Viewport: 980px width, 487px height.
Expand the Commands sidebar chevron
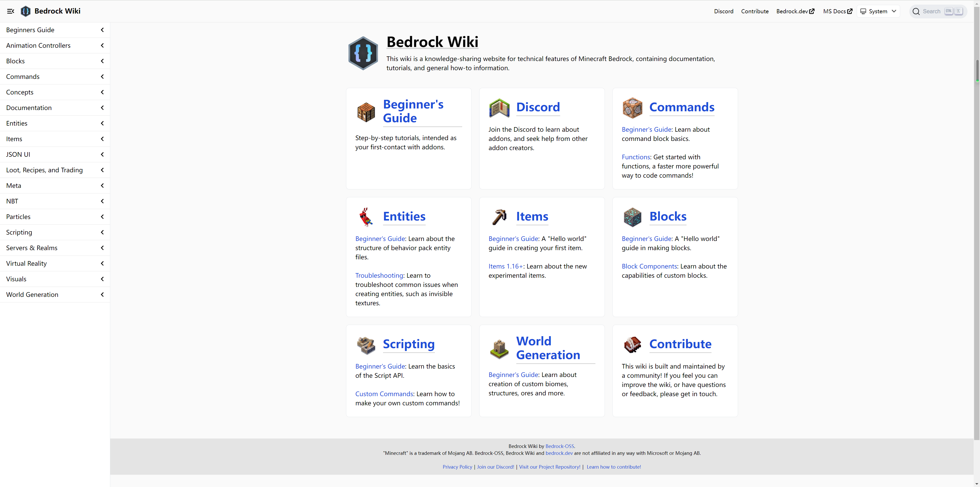(x=102, y=77)
